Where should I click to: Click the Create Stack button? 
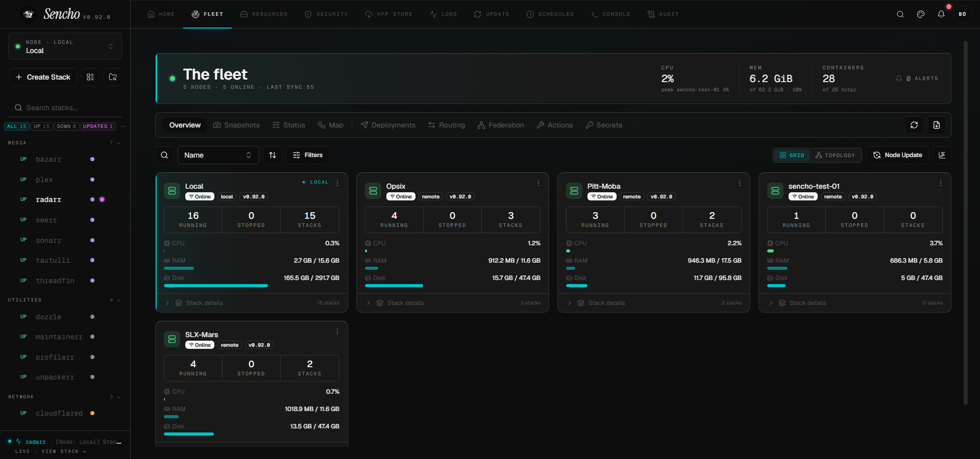click(x=43, y=77)
